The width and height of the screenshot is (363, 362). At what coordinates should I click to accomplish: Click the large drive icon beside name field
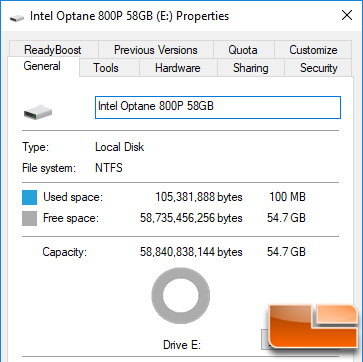coord(38,113)
